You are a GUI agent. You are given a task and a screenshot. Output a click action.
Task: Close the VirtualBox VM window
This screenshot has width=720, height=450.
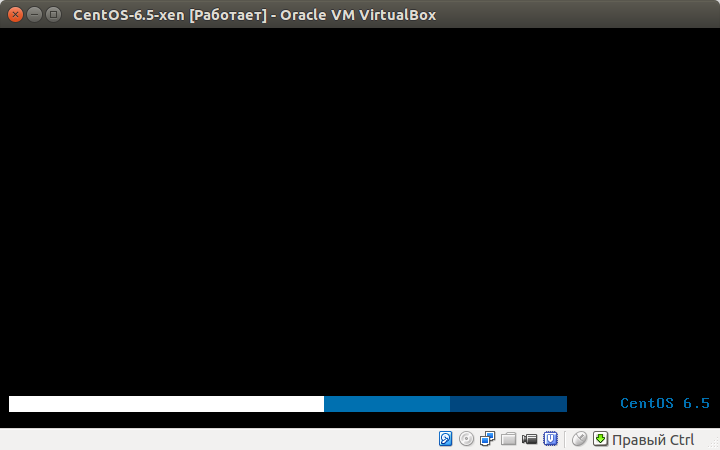15,15
